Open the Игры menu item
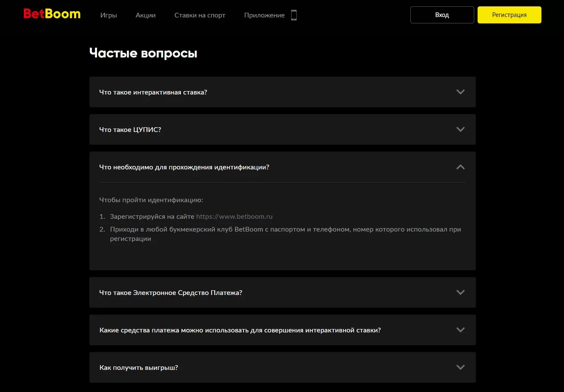The width and height of the screenshot is (564, 392). coord(109,15)
